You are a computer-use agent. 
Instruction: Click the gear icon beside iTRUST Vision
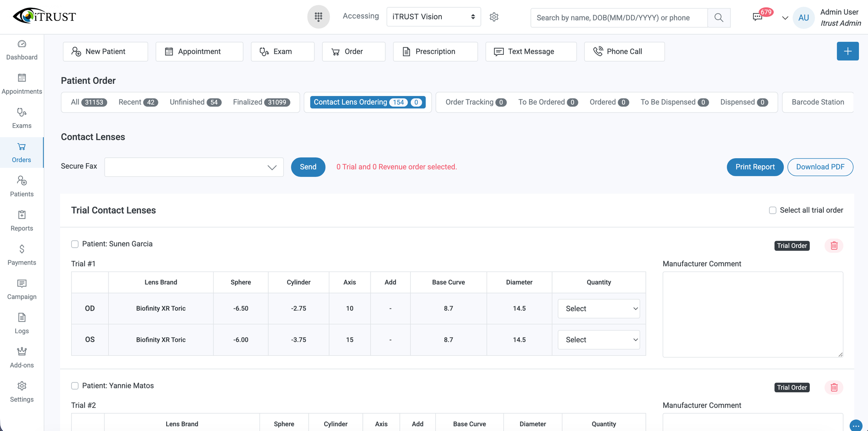494,17
